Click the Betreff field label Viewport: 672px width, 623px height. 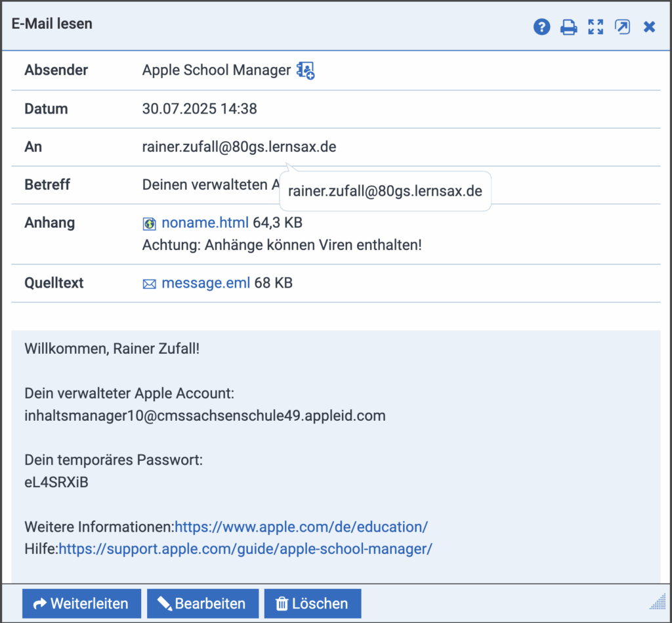tap(47, 184)
